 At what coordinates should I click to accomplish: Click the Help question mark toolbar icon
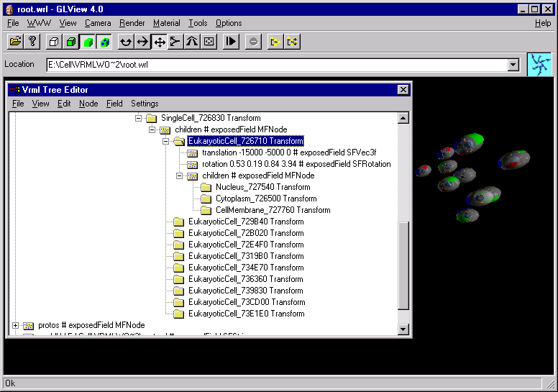coord(32,42)
